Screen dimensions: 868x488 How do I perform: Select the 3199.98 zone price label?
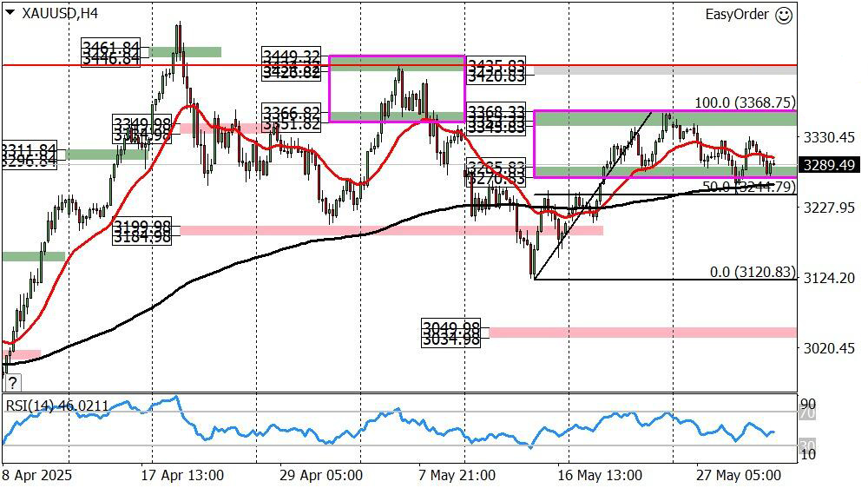(141, 226)
